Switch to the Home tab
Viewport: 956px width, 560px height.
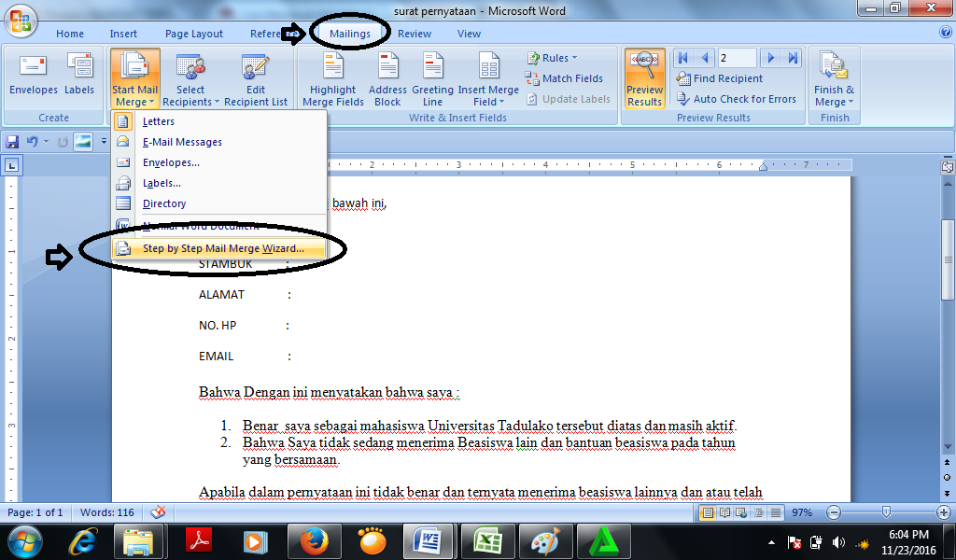[70, 34]
